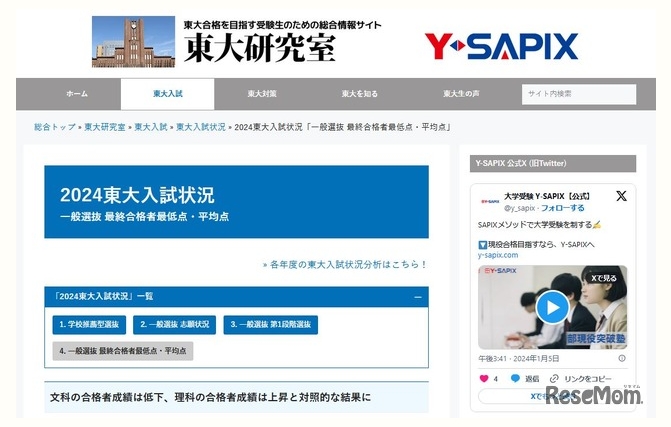Viewport: 671px width, 427px height.
Task: Open the y-sapix.com link in tweet
Action: coord(498,255)
